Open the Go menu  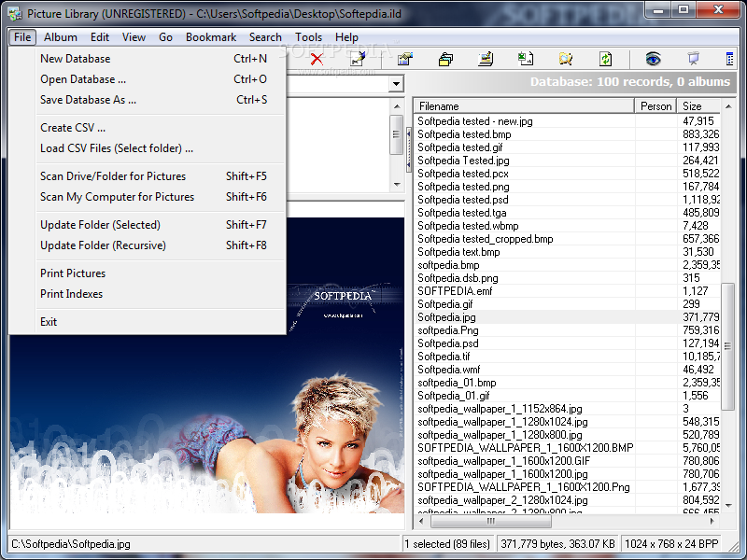166,37
